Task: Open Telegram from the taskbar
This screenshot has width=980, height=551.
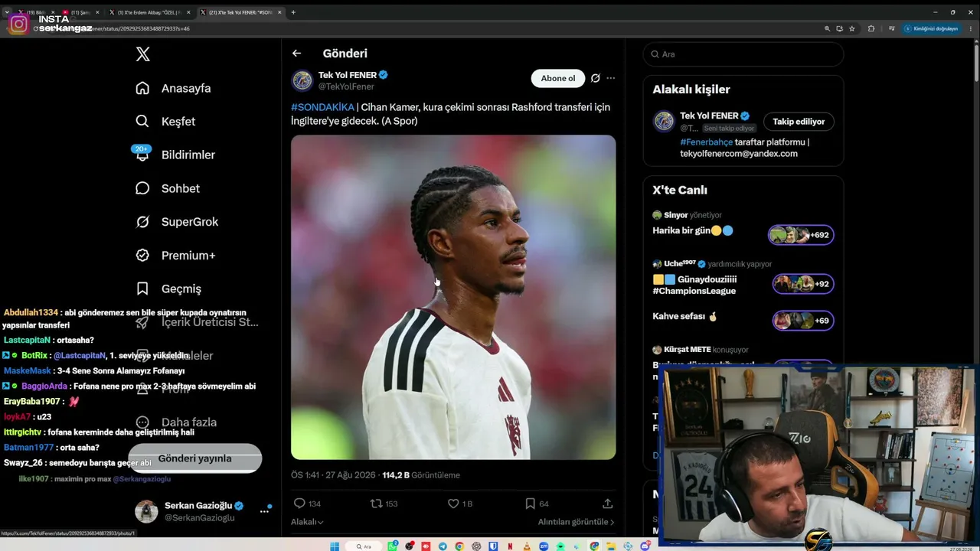Action: (x=443, y=546)
